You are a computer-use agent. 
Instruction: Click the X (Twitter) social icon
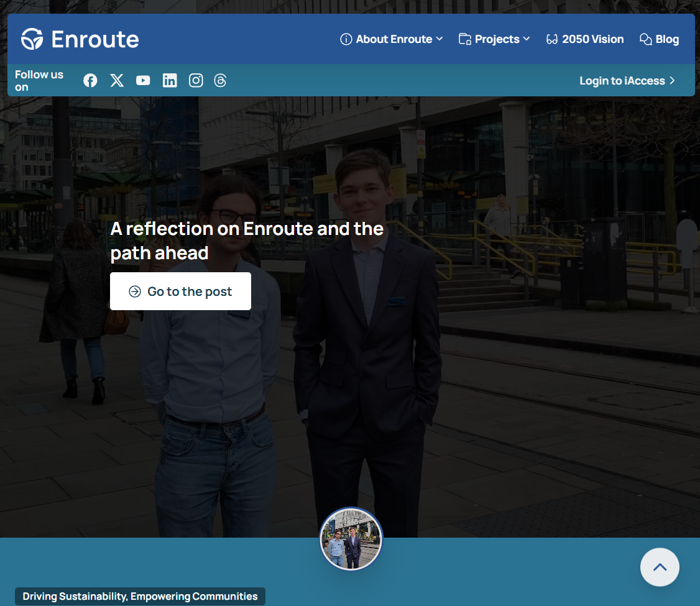pyautogui.click(x=117, y=80)
